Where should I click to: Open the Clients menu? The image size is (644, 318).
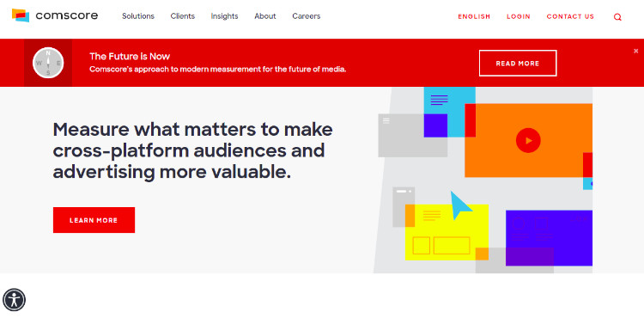pos(183,16)
